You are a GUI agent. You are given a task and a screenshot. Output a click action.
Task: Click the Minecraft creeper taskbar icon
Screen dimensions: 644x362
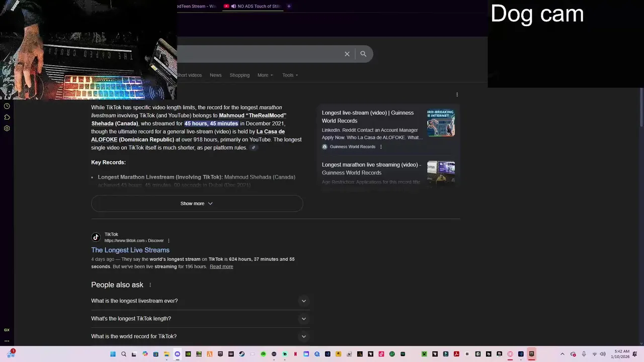(x=424, y=354)
